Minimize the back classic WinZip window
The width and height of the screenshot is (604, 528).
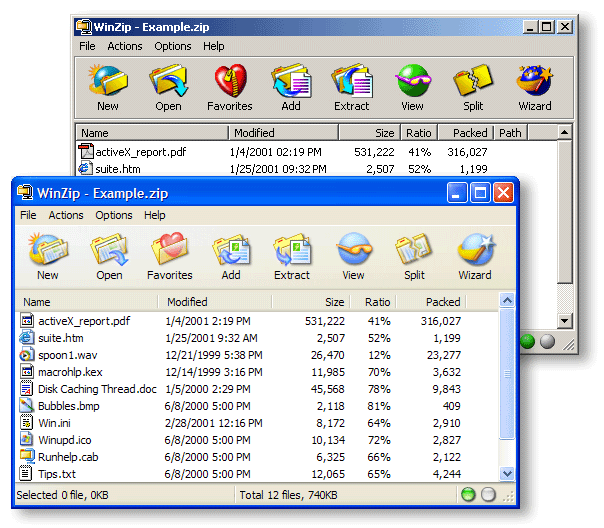pyautogui.click(x=530, y=27)
